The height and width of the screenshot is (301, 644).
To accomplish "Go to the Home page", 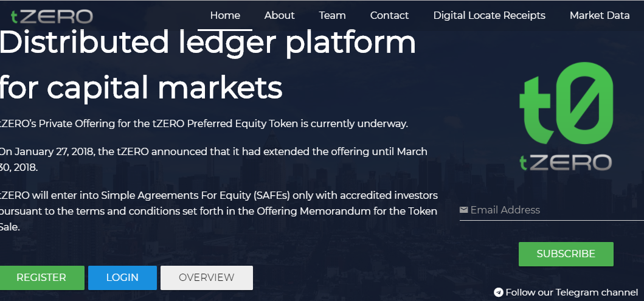I will point(225,16).
